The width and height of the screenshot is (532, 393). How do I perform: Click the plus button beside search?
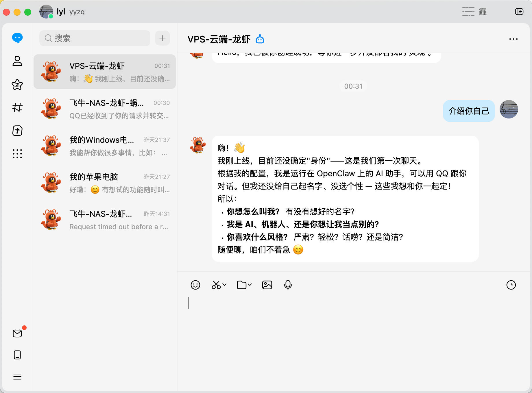pos(162,38)
